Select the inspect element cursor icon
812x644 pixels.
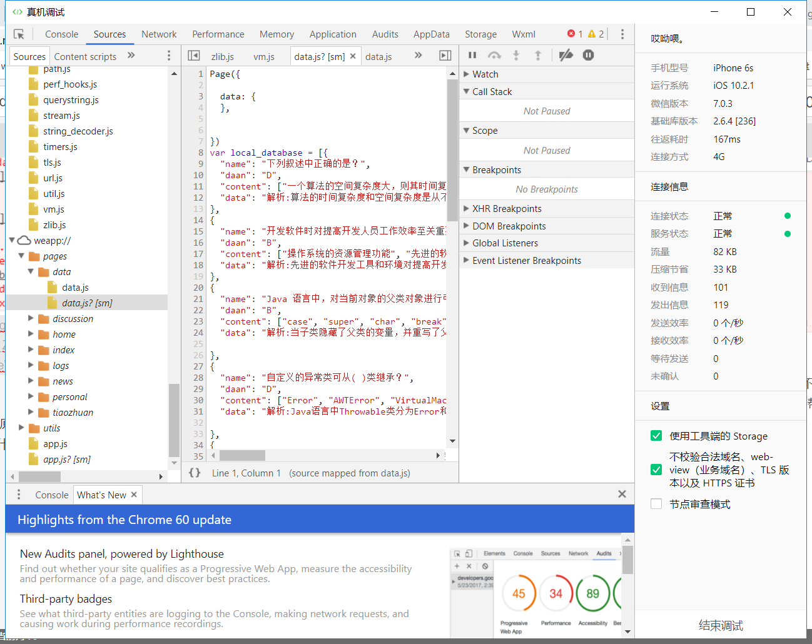19,34
